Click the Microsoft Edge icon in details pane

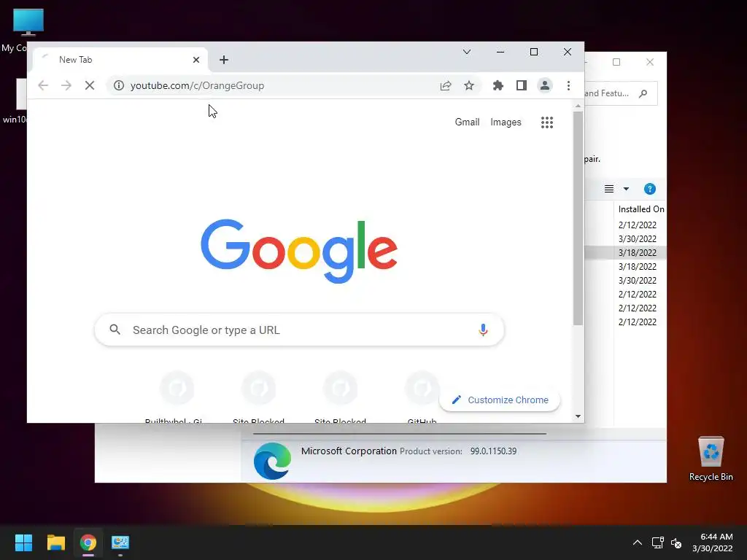pos(273,461)
